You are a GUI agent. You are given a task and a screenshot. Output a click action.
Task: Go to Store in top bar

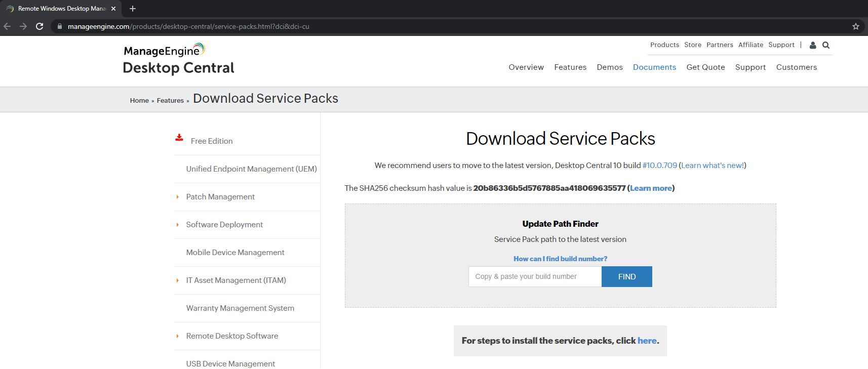693,45
